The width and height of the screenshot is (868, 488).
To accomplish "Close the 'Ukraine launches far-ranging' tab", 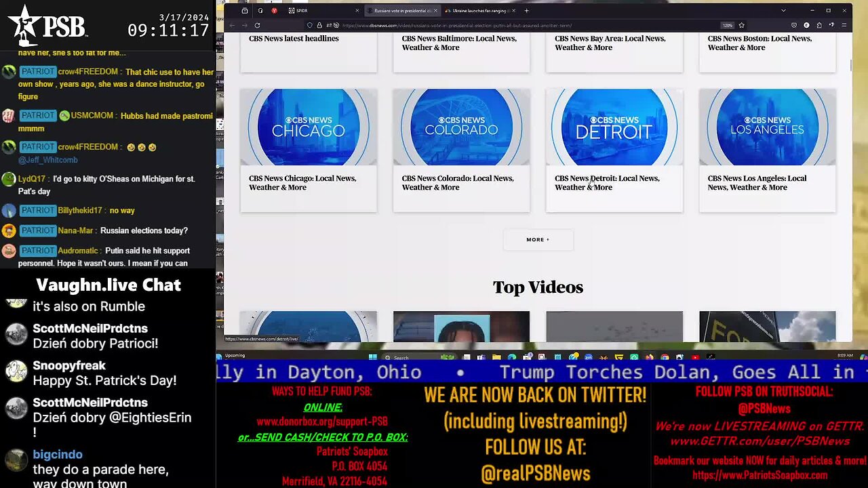I will 513,10.
